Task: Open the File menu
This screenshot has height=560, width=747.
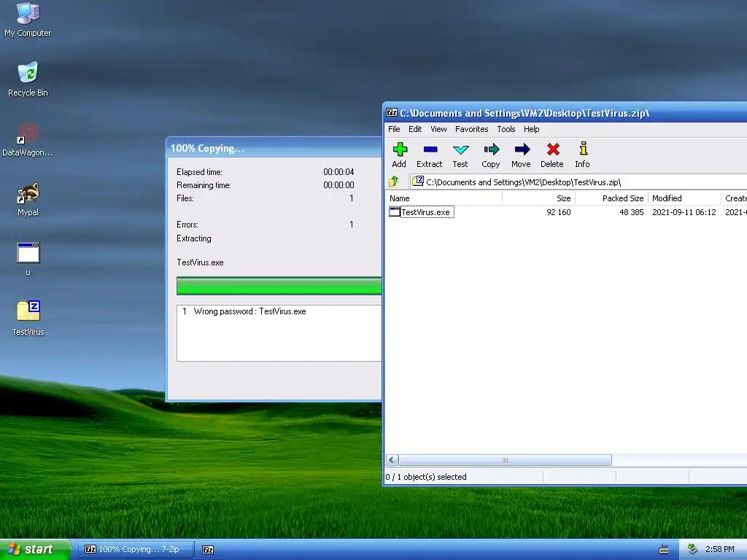Action: tap(394, 129)
